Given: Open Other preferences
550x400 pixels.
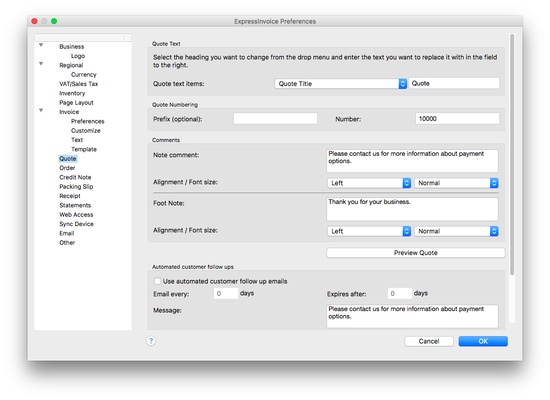Looking at the screenshot, I should click(x=67, y=242).
